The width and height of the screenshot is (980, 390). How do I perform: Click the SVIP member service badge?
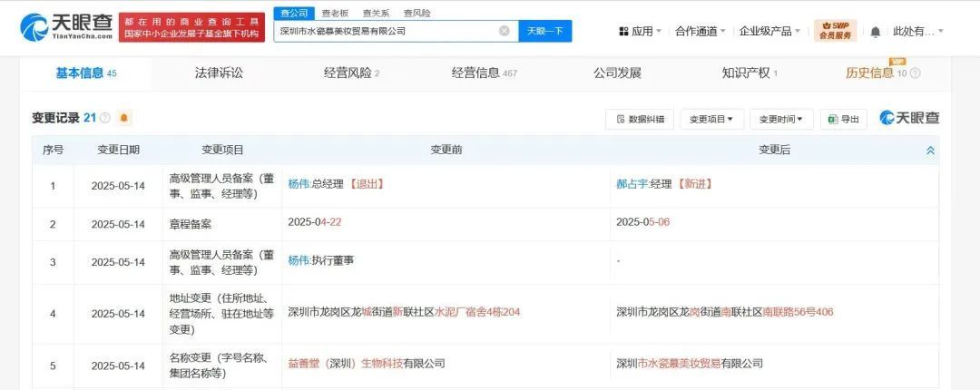click(835, 31)
